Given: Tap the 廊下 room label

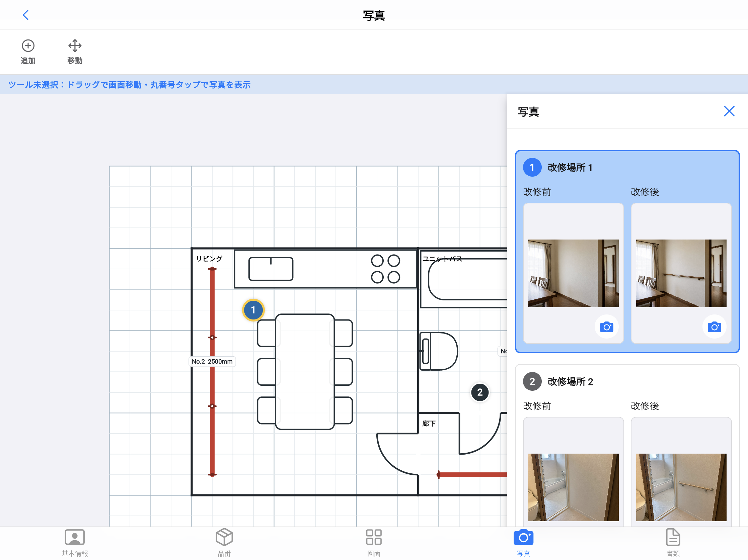Looking at the screenshot, I should tap(429, 424).
